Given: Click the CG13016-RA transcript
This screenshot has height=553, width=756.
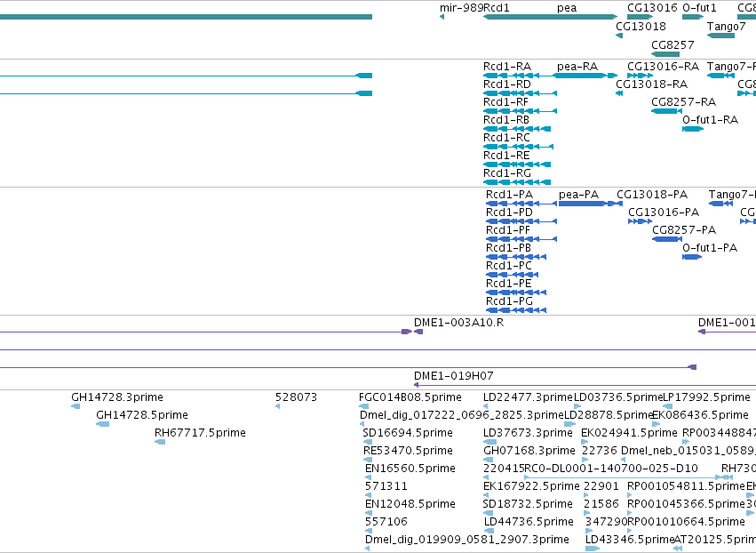Looking at the screenshot, I should click(640, 76).
